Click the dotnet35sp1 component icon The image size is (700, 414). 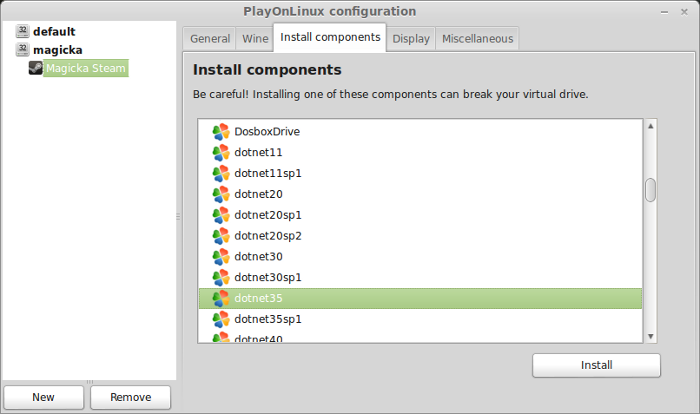[221, 319]
